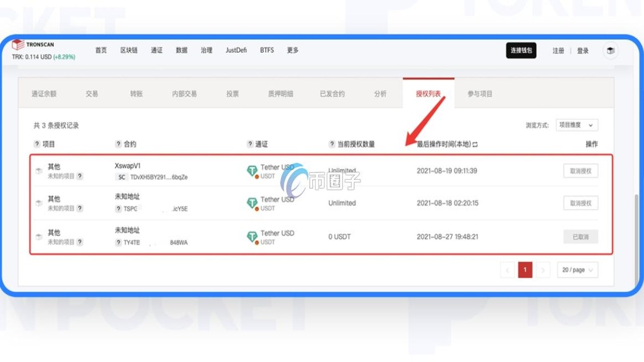The height and width of the screenshot is (362, 644).
Task: Click the 连接钱包 button
Action: [x=521, y=50]
